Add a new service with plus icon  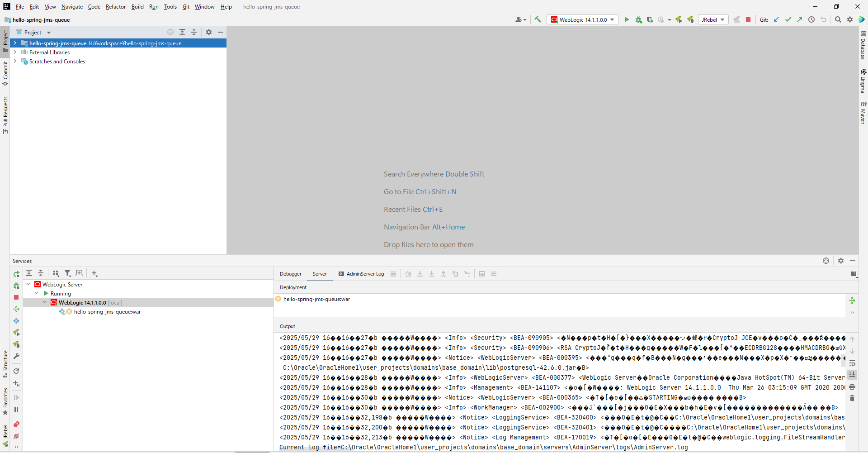pyautogui.click(x=94, y=273)
